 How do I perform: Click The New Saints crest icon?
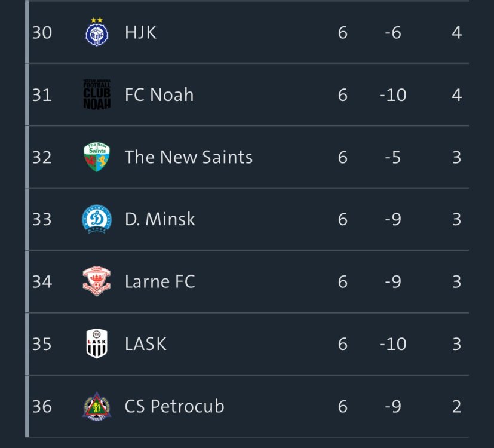[96, 157]
